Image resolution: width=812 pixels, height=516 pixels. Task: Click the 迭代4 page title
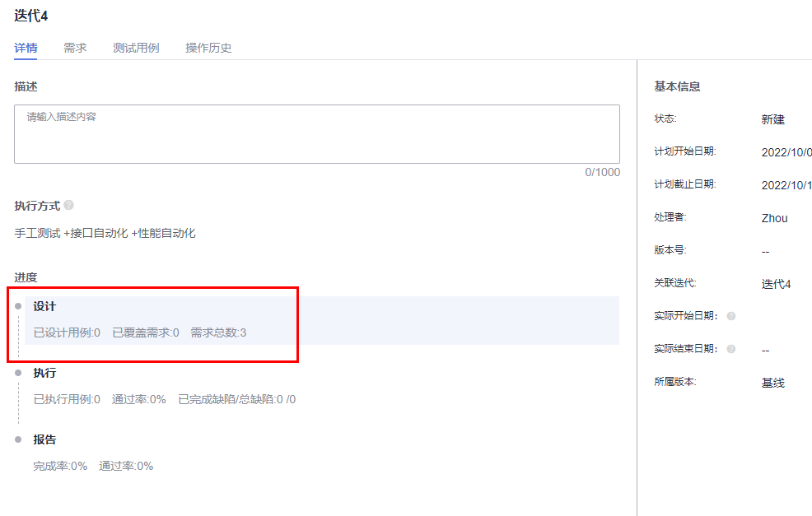pyautogui.click(x=31, y=16)
